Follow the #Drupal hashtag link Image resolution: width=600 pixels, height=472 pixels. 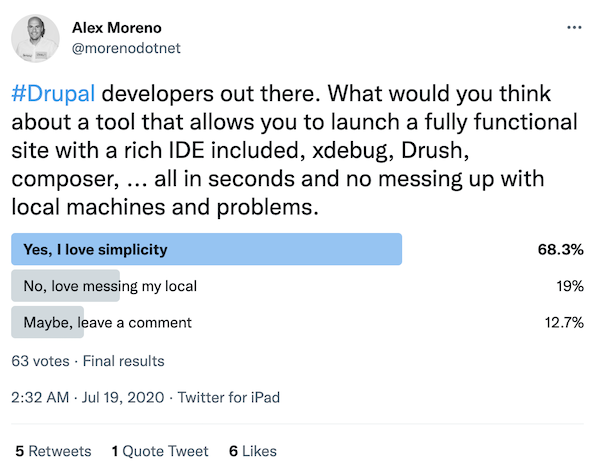[x=52, y=95]
